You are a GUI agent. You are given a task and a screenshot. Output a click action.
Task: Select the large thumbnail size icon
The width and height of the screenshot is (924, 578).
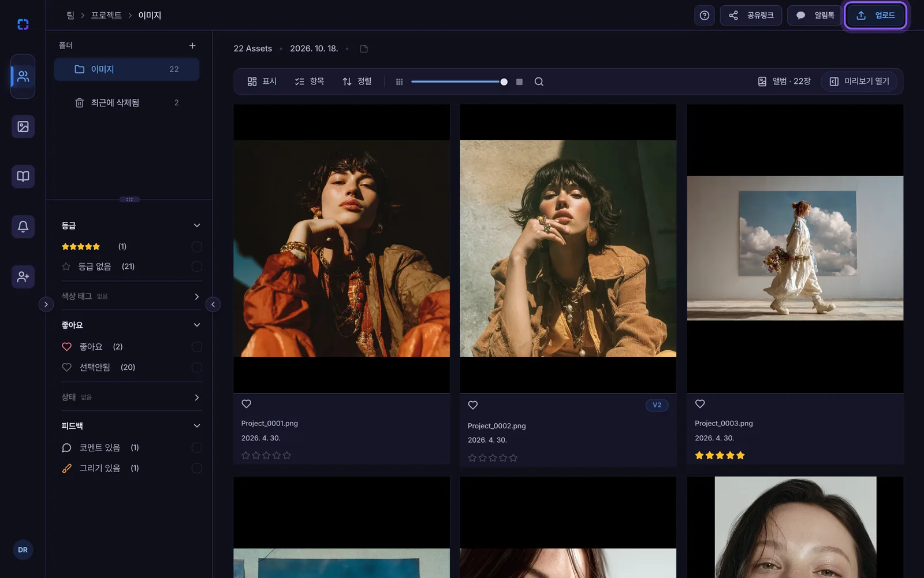pos(519,82)
